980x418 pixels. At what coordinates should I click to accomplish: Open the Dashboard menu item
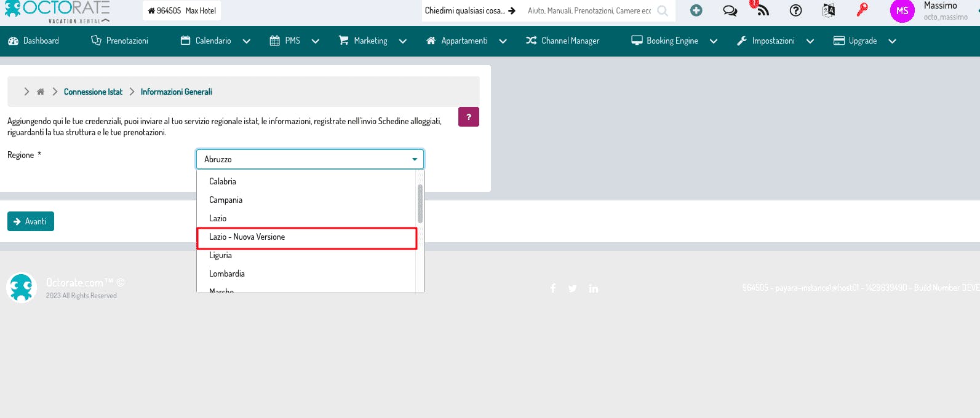(x=34, y=41)
